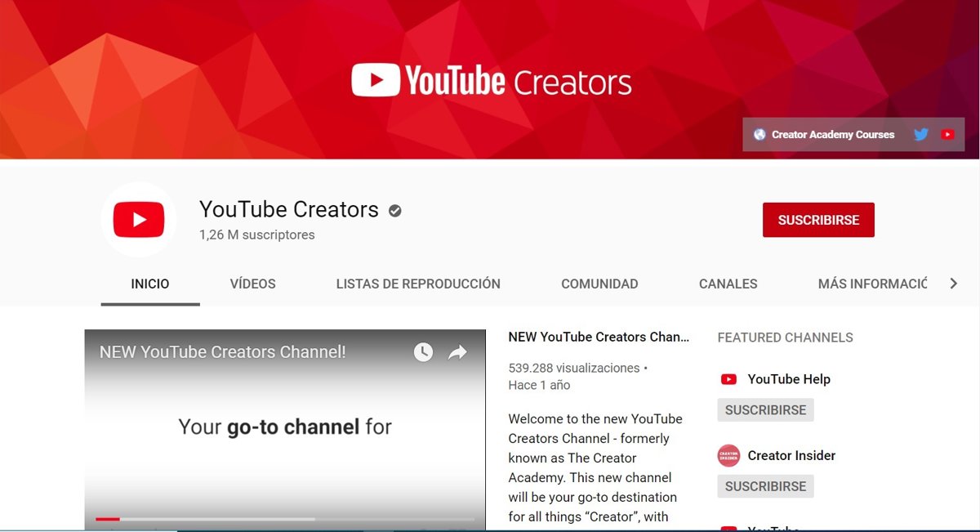
Task: Click the Watch Later clock icon
Action: 423,352
